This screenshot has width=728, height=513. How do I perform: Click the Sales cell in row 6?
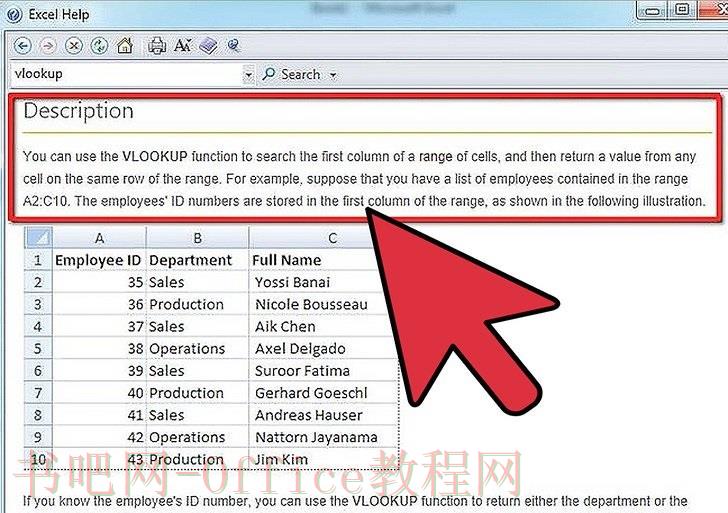pyautogui.click(x=197, y=370)
